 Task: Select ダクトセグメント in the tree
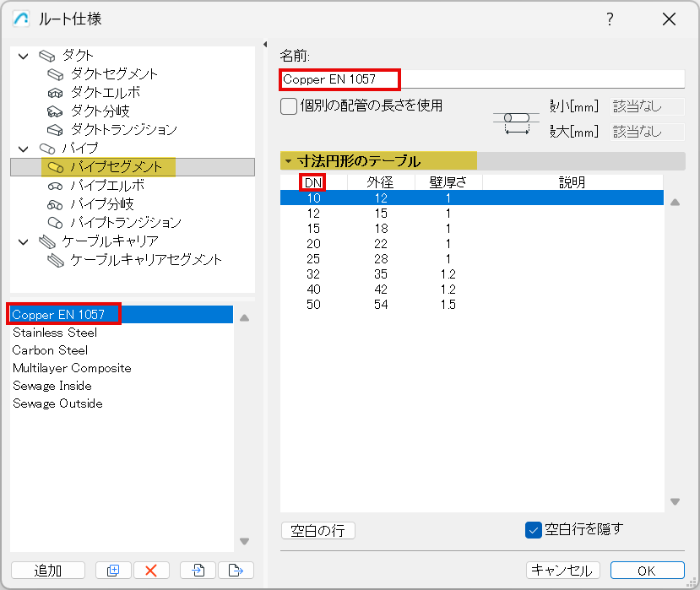click(114, 74)
